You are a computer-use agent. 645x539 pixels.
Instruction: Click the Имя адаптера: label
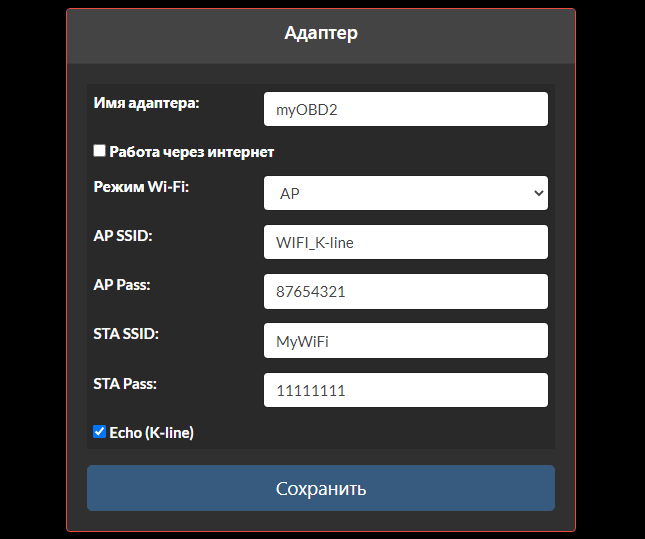[146, 102]
